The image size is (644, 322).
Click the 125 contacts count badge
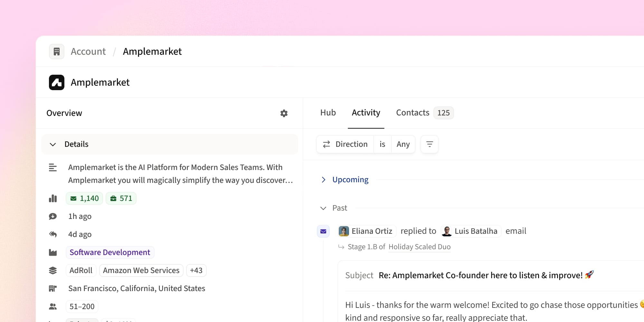click(x=443, y=113)
